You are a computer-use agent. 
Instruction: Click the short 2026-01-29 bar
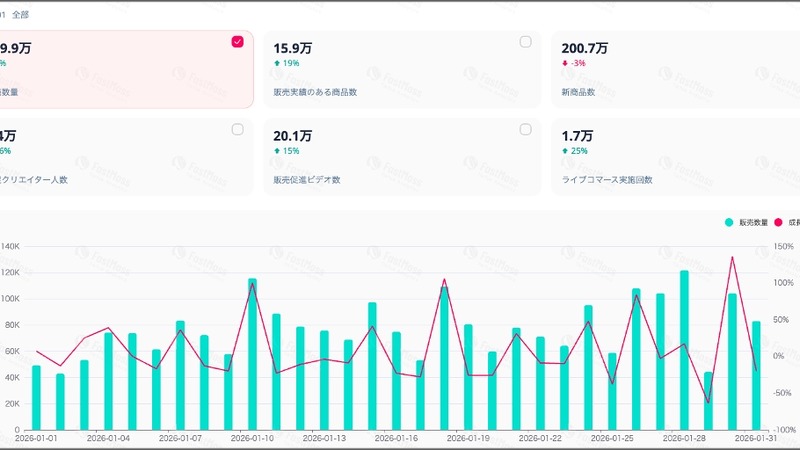pos(708,401)
